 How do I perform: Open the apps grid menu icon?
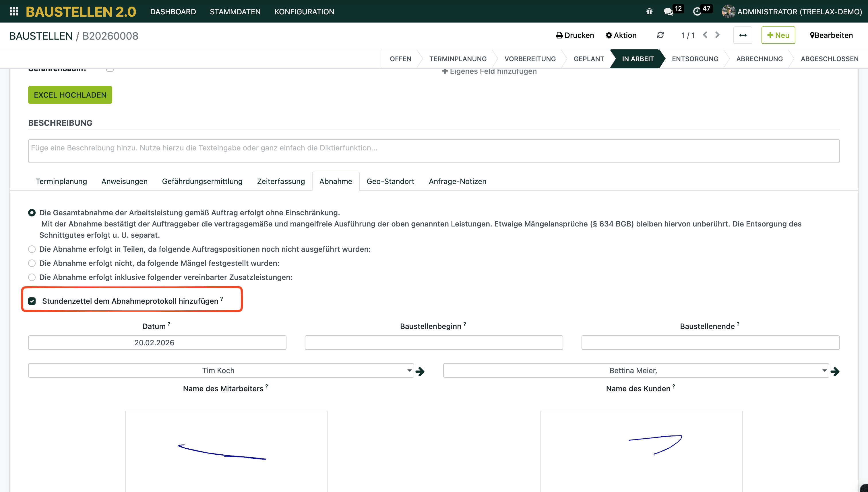pyautogui.click(x=14, y=11)
